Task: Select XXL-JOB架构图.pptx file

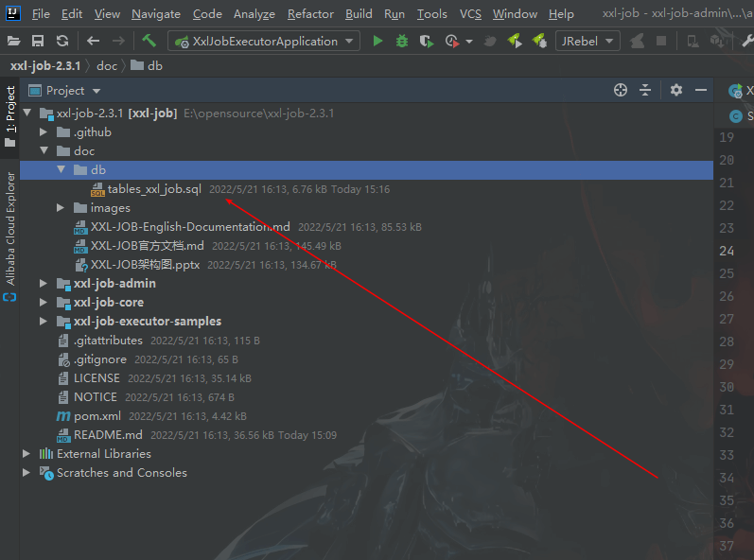Action: point(145,264)
